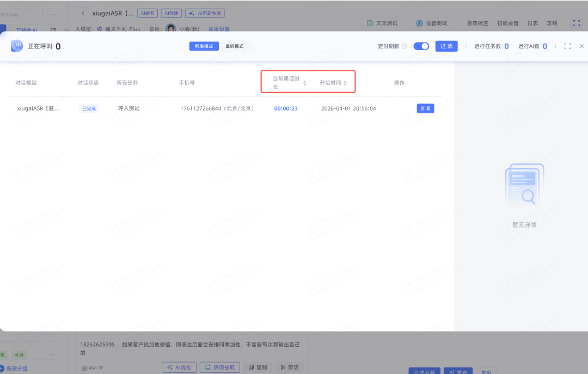This screenshot has height=374, width=588.
Task: Switch to 列表模式 list mode
Action: 204,46
